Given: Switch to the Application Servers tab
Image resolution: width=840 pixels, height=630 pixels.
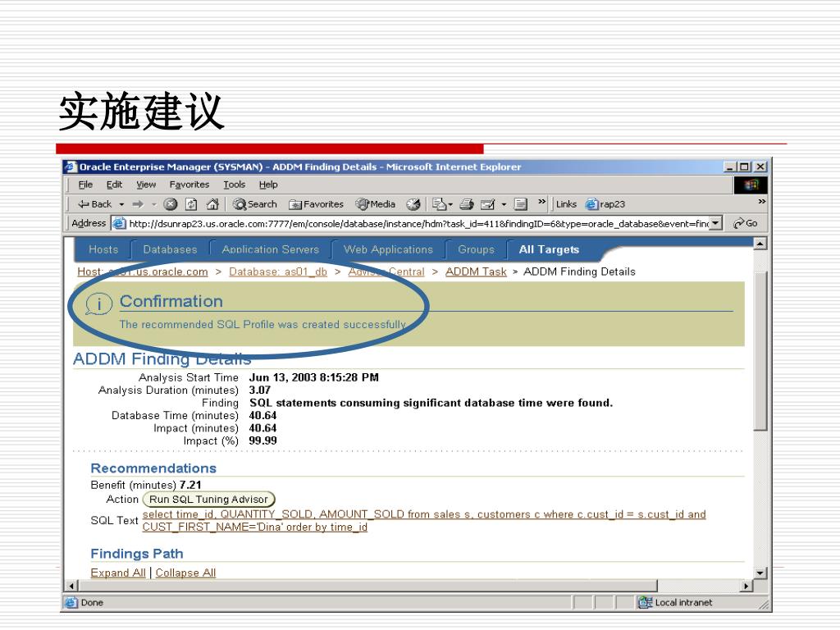Looking at the screenshot, I should (x=271, y=249).
